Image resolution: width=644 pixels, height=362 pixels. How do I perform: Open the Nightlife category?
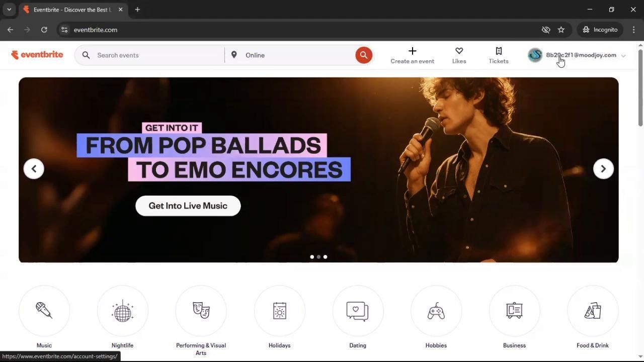click(122, 311)
